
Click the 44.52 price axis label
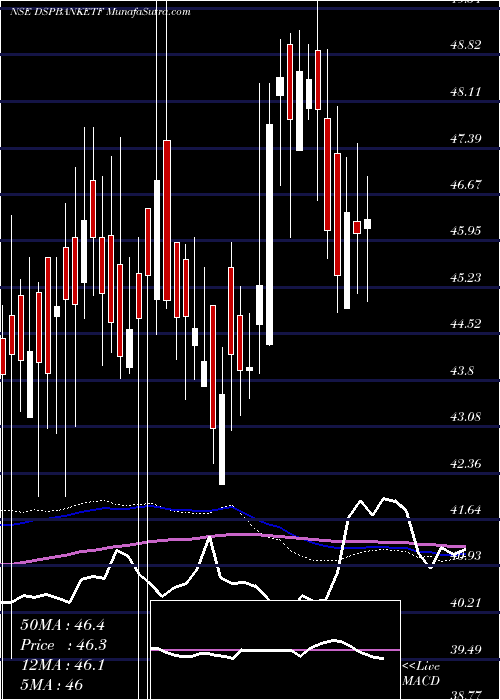click(466, 324)
